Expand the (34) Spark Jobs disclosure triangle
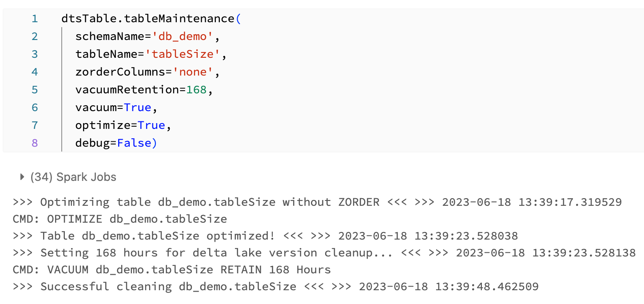Screen dimensions: 644x304 tap(22, 177)
